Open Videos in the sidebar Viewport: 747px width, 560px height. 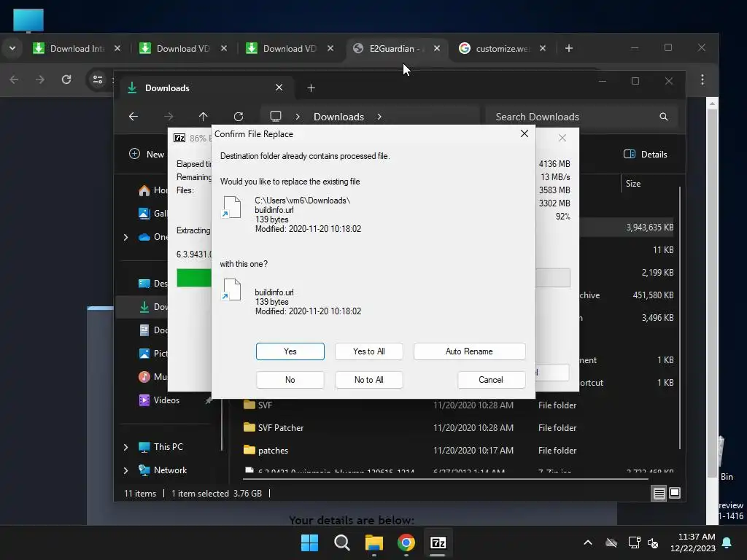pyautogui.click(x=159, y=400)
